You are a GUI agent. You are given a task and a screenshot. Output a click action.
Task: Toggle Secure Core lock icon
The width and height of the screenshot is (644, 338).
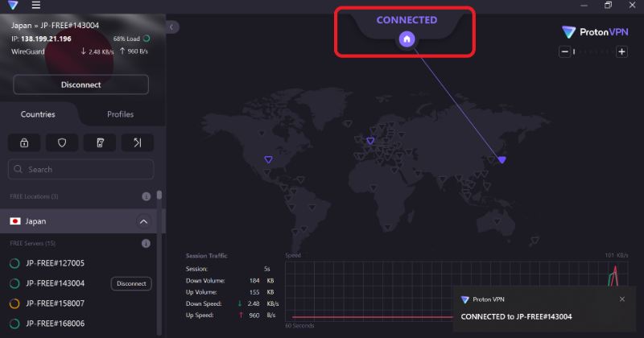(24, 142)
